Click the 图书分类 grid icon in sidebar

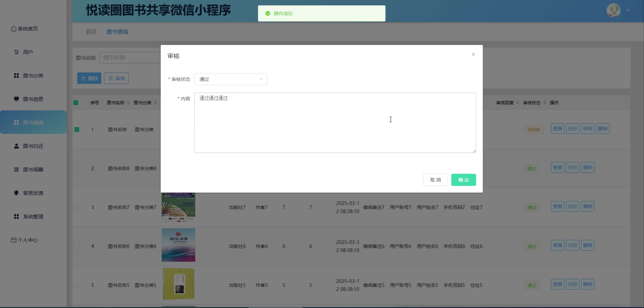point(16,76)
